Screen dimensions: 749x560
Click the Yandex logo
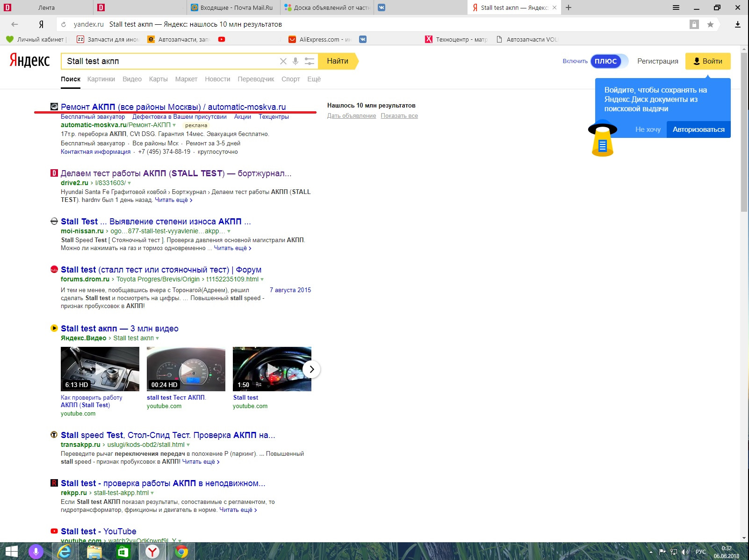(29, 61)
